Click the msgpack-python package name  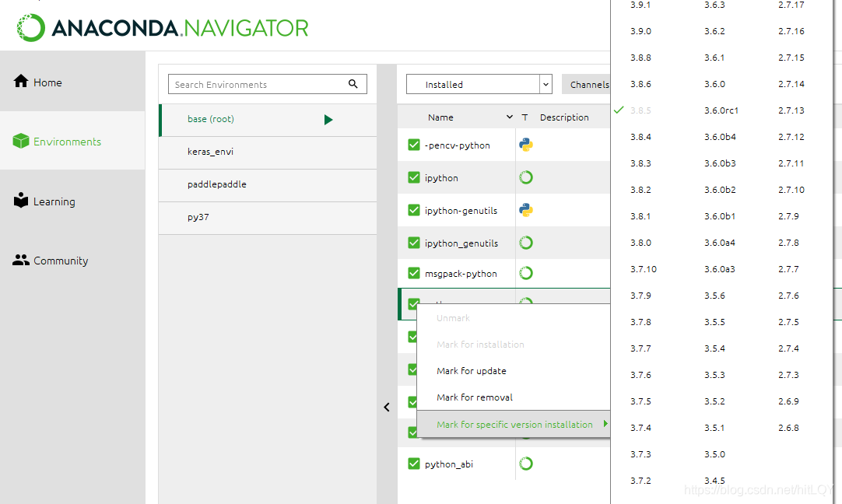pyautogui.click(x=461, y=274)
